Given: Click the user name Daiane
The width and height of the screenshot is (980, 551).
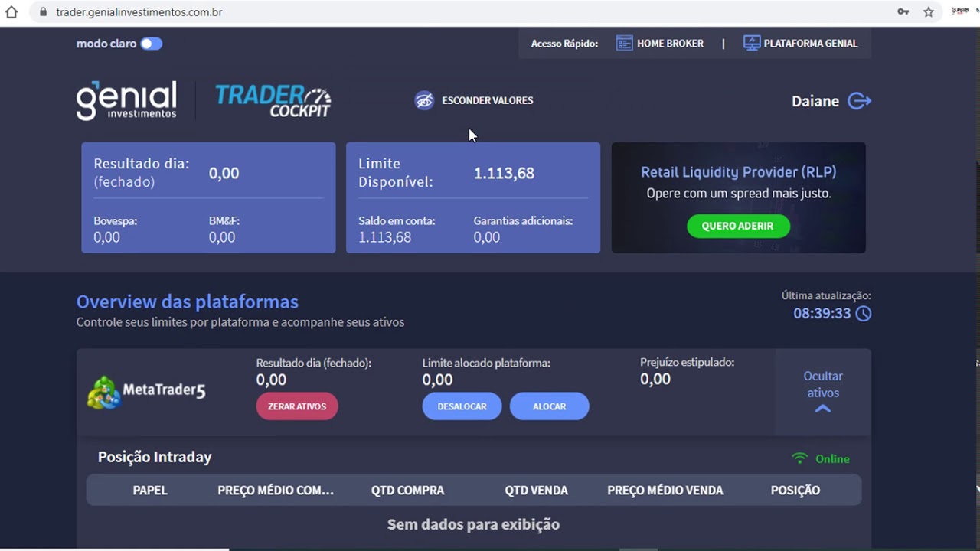Looking at the screenshot, I should pos(815,101).
